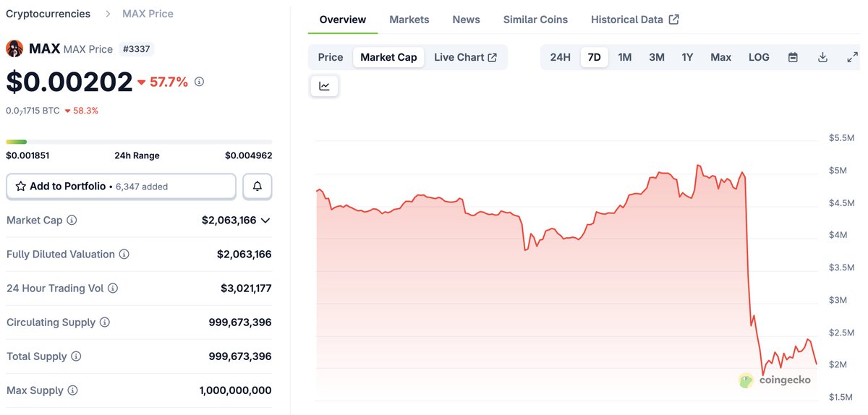Click the line chart type icon
The width and height of the screenshot is (868, 415).
(324, 86)
